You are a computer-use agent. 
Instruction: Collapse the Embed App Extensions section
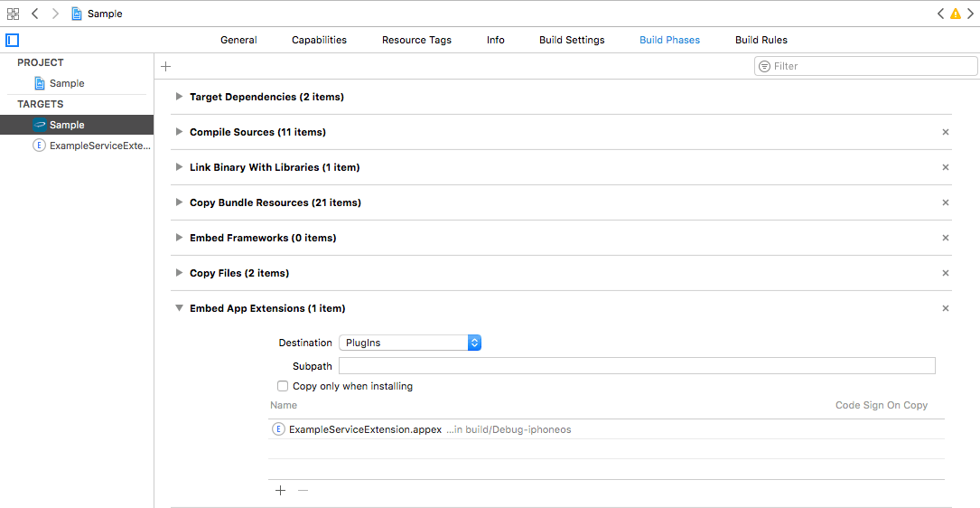pyautogui.click(x=180, y=308)
